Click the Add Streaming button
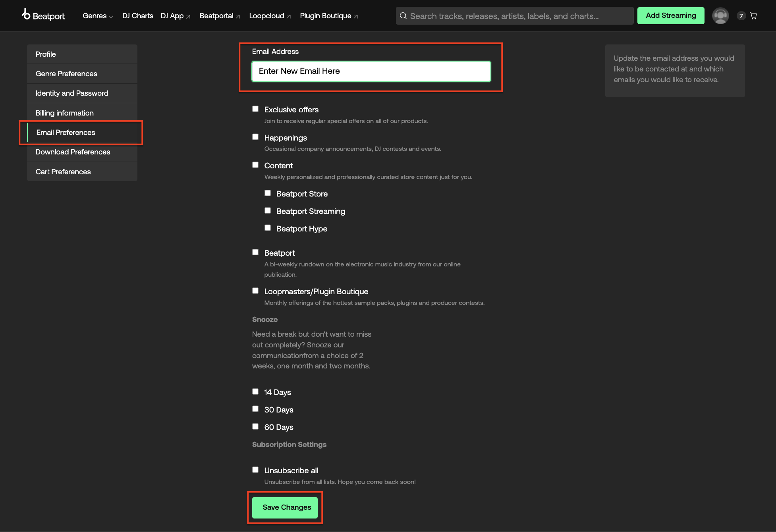Screen dimensions: 776x532 671,15
